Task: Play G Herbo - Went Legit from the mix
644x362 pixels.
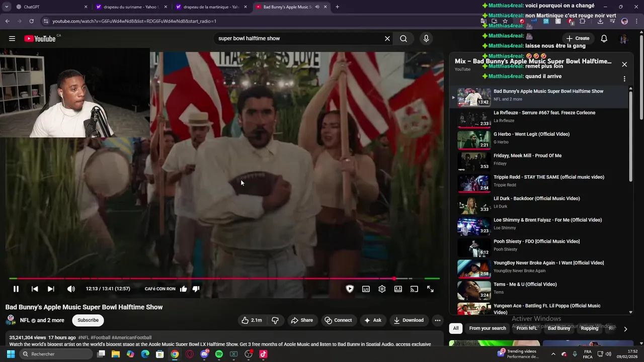Action: point(540,140)
